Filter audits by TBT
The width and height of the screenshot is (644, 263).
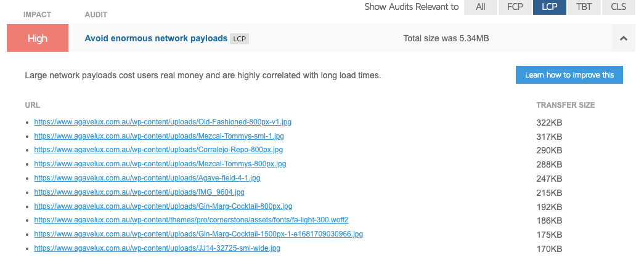click(x=584, y=7)
